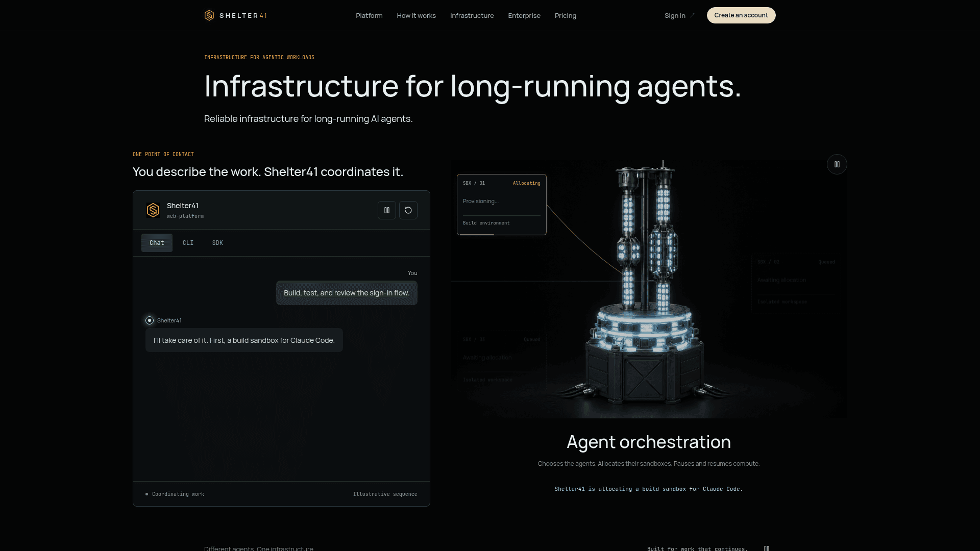The height and width of the screenshot is (551, 980).
Task: Click the 'I'll take care of it' reply
Action: pos(244,340)
